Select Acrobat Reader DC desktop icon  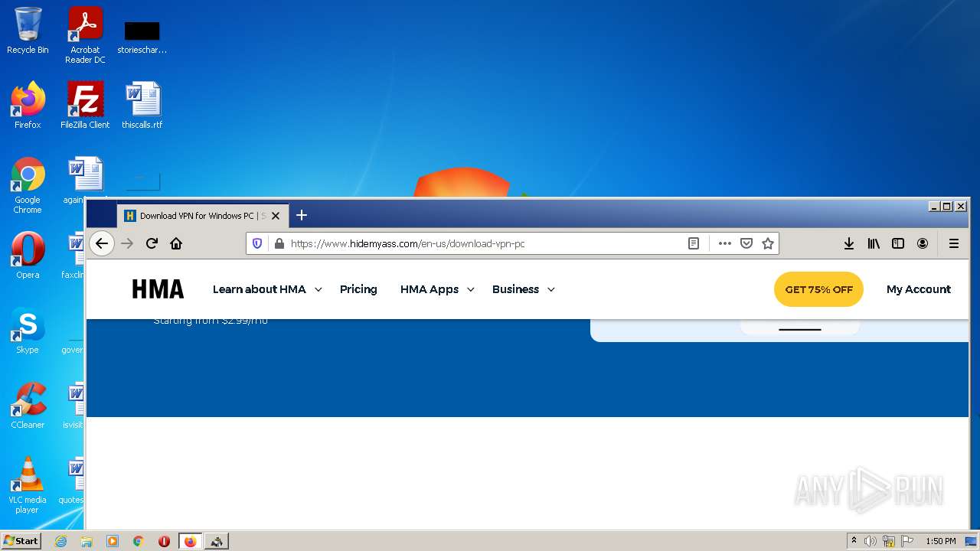click(x=85, y=35)
